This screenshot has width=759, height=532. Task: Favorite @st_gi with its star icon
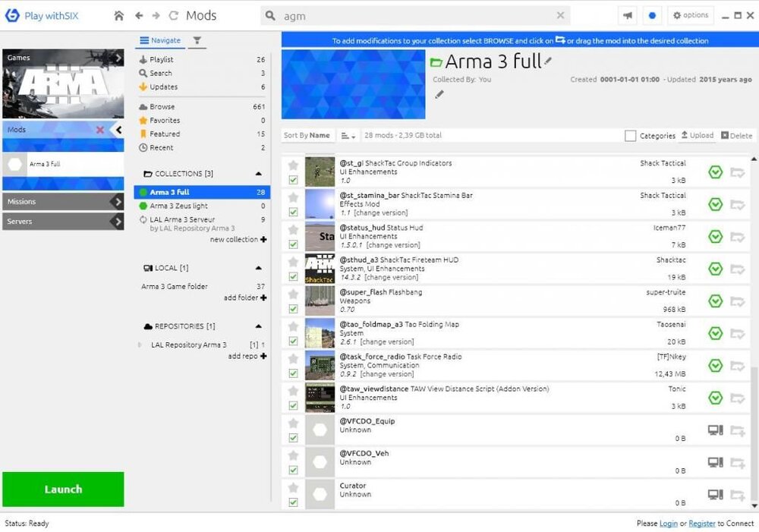(293, 165)
